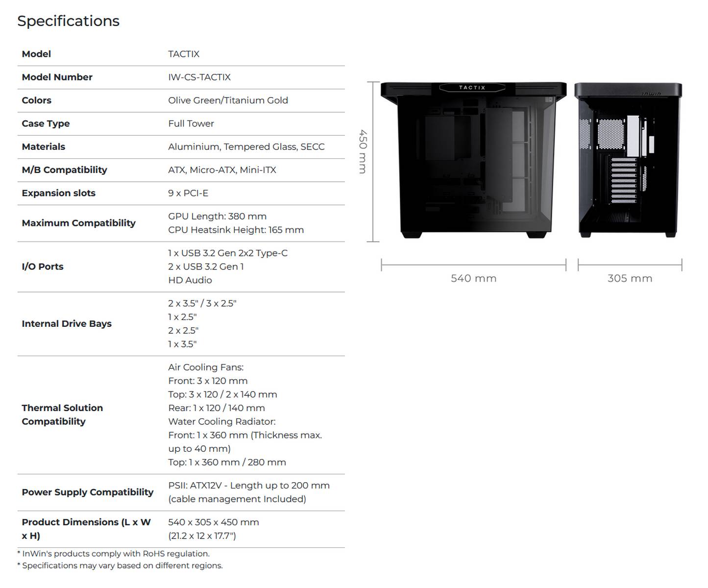Viewport: 708px width, 588px height.
Task: Select 2 x USB 3.2 Gen 1 line
Action: (x=206, y=267)
